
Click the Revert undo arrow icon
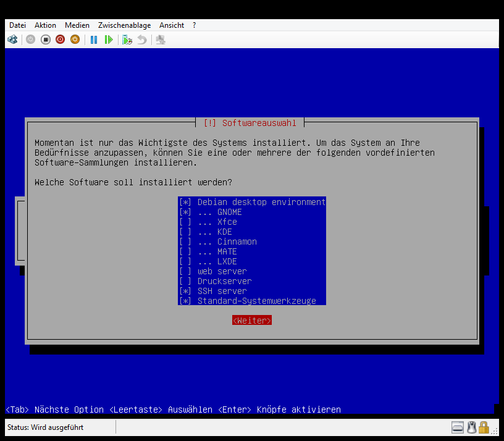(142, 40)
